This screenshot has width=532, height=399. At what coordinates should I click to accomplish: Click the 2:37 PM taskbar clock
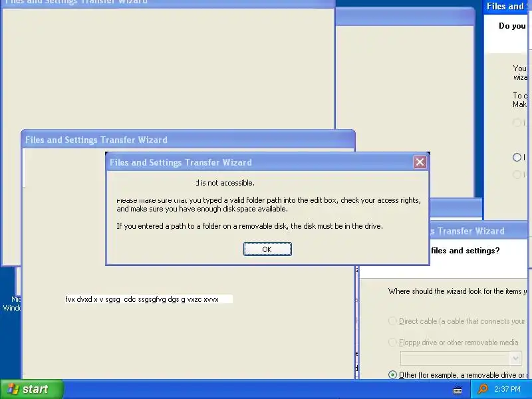pyautogui.click(x=507, y=389)
